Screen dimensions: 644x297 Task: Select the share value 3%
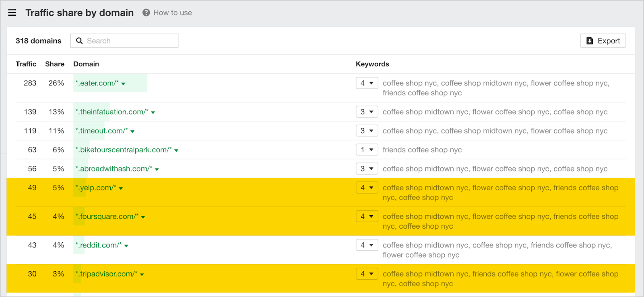pyautogui.click(x=58, y=274)
